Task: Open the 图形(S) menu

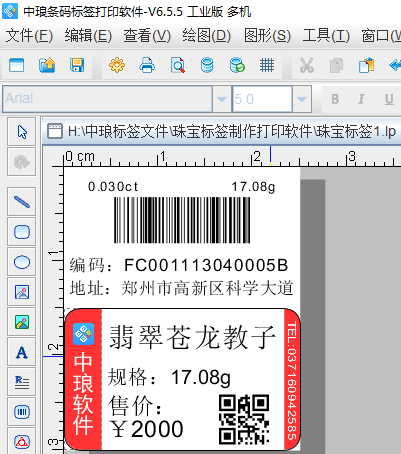Action: pyautogui.click(x=267, y=36)
